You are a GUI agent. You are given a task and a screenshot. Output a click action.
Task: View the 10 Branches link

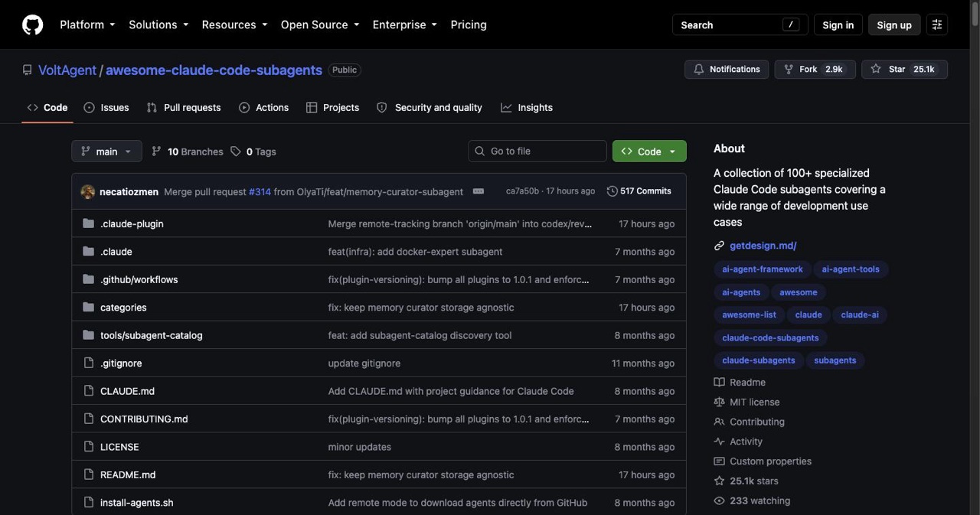(188, 152)
